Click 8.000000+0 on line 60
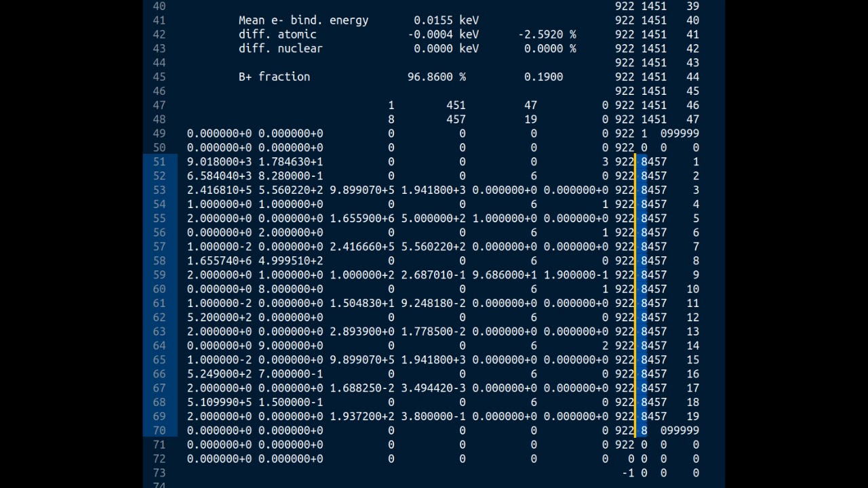 click(x=290, y=289)
